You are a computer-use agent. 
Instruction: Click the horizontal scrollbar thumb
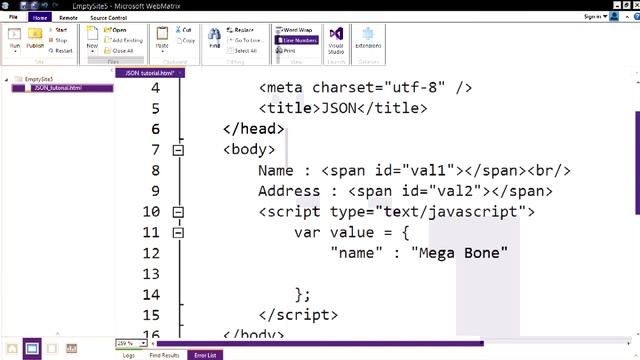pos(320,343)
